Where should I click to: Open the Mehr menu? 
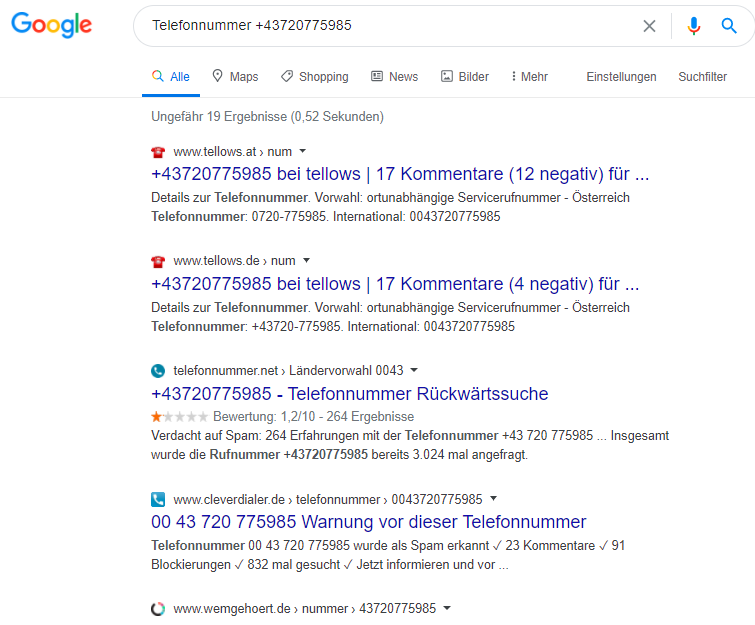pos(530,77)
